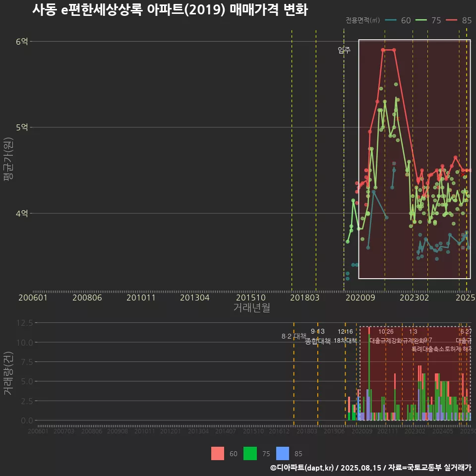Screen dimensions: 476x476
Task: Click 202405 on the volume chart axis
Action: [443, 431]
